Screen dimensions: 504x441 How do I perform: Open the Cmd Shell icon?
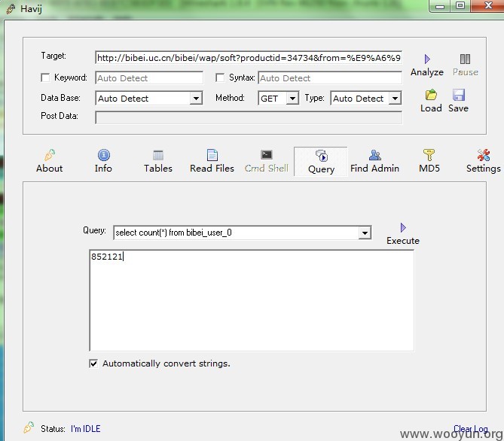(x=267, y=154)
